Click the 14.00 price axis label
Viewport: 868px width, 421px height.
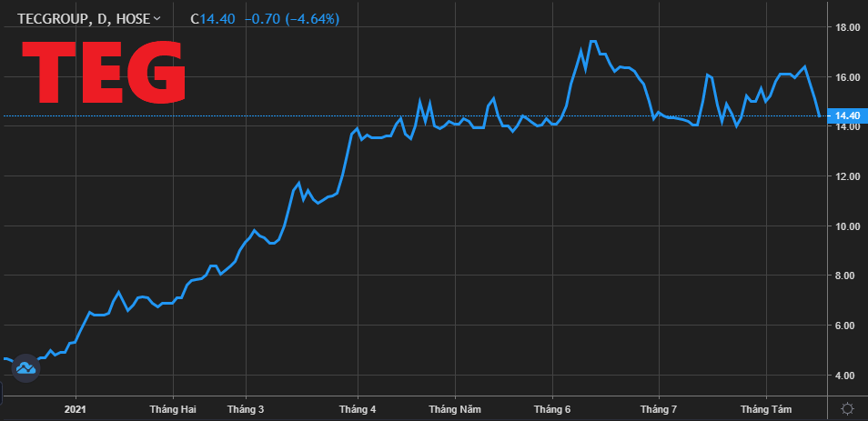pyautogui.click(x=847, y=126)
